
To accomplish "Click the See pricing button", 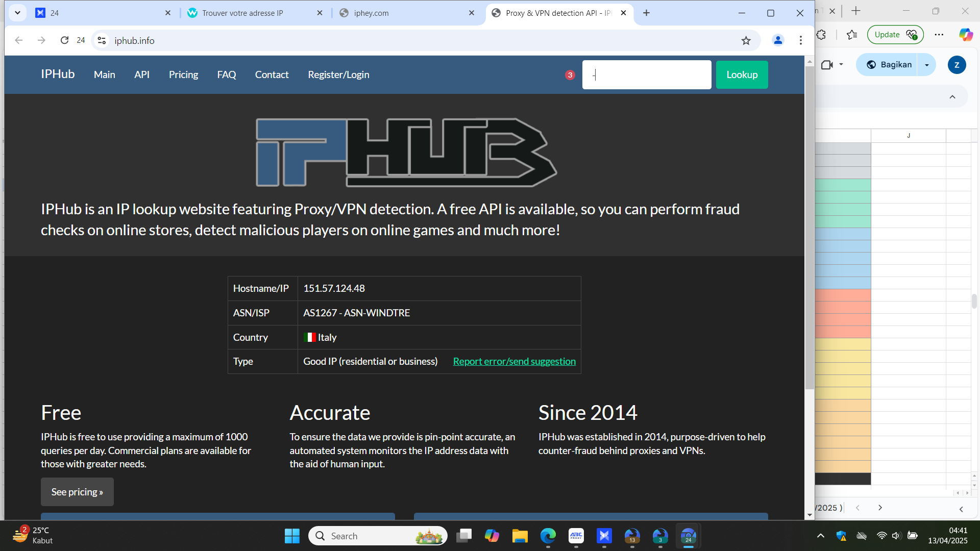I will (77, 492).
